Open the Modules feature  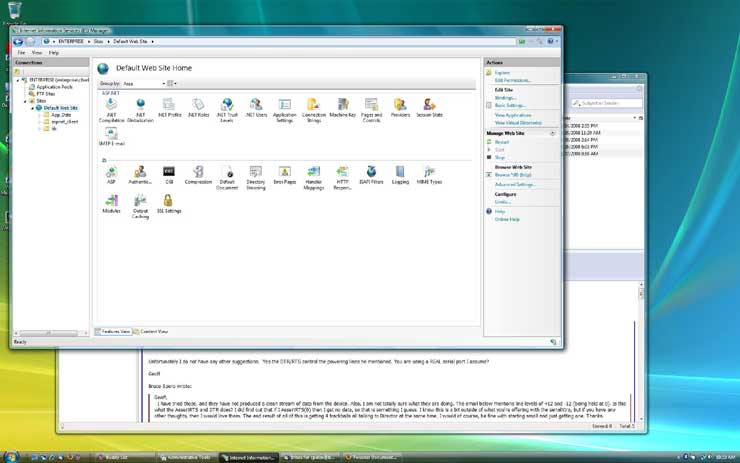point(111,204)
